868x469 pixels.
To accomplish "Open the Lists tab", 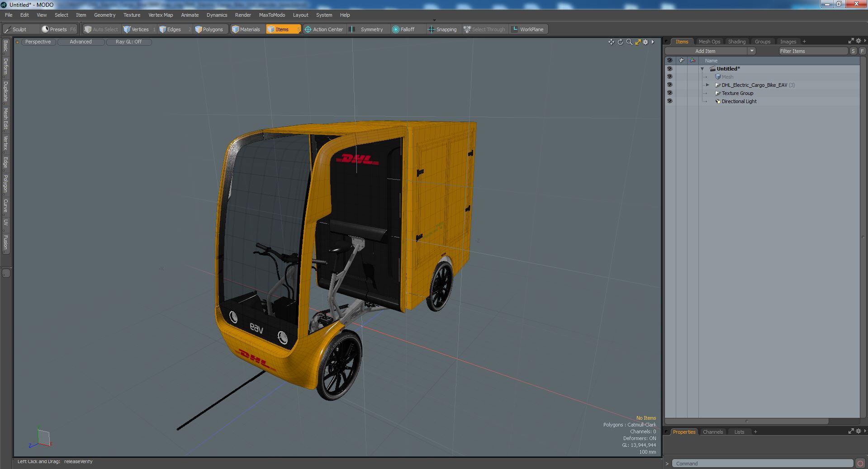I will 739,432.
